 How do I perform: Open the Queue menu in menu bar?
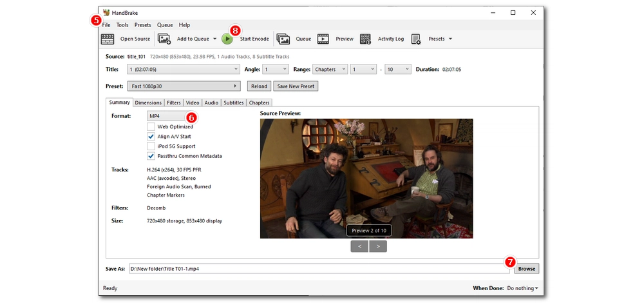pyautogui.click(x=165, y=25)
